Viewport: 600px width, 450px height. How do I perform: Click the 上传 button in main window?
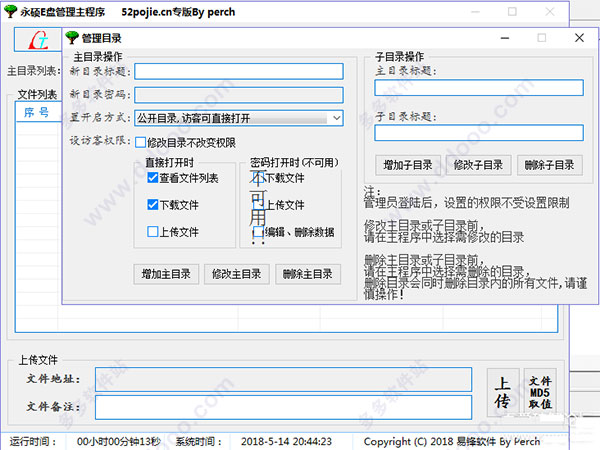click(x=503, y=393)
